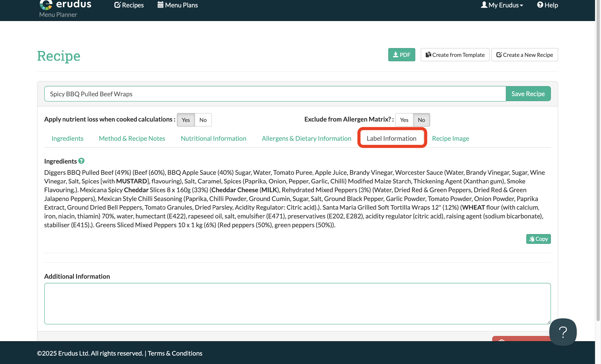Download the recipe as PDF
Image resolution: width=601 pixels, height=364 pixels.
[401, 55]
